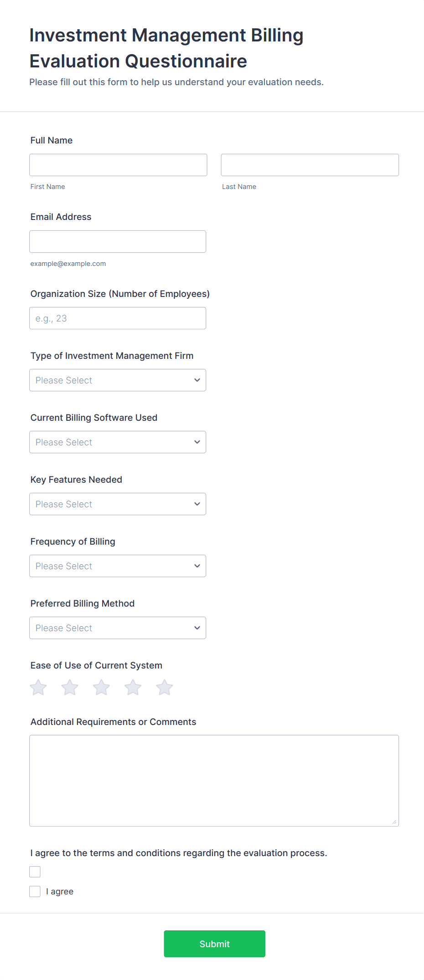Image resolution: width=424 pixels, height=980 pixels.
Task: Expand Current Billing Software Used dropdown
Action: point(118,442)
